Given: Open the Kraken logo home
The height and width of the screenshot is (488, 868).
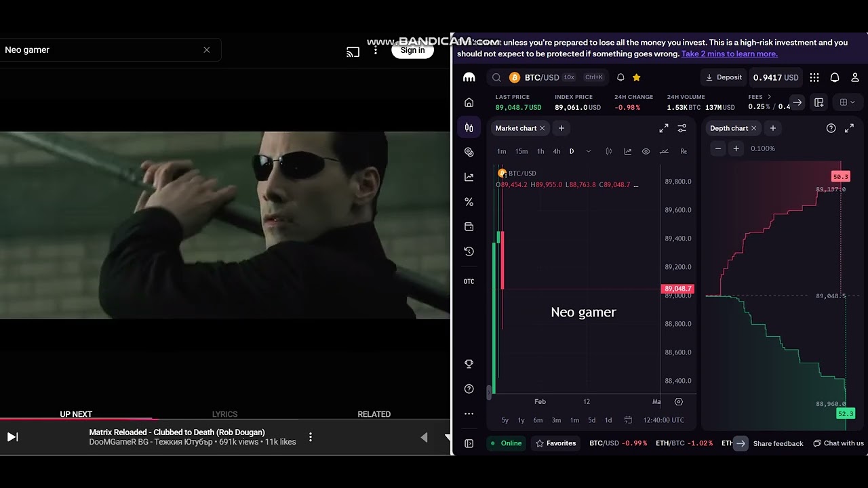Looking at the screenshot, I should click(x=469, y=77).
